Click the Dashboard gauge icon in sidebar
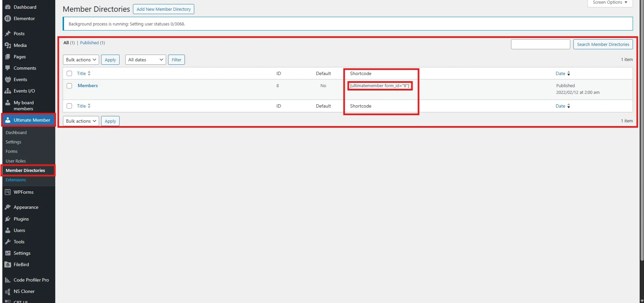 (8, 7)
